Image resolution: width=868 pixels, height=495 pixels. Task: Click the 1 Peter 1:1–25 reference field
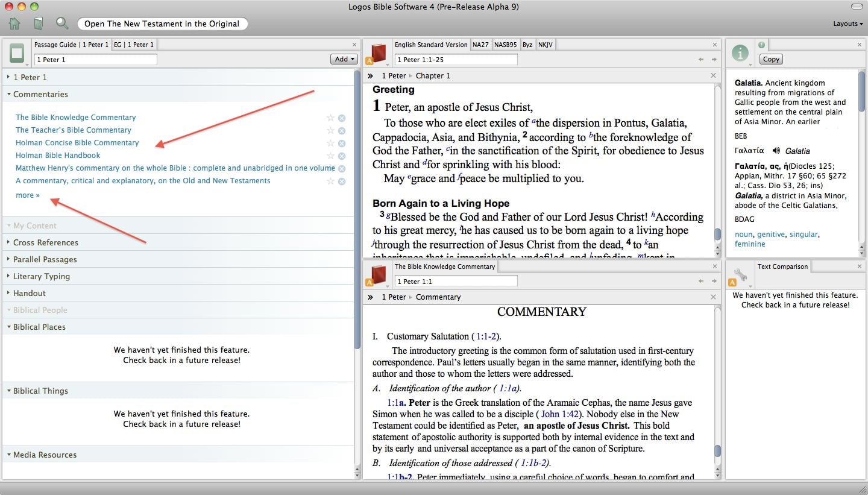456,60
